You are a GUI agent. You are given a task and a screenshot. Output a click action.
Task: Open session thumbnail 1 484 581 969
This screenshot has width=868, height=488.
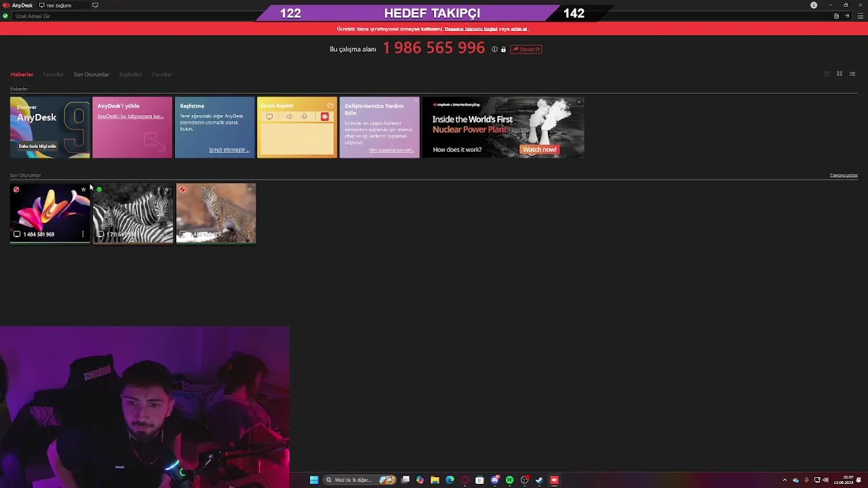[x=50, y=213]
